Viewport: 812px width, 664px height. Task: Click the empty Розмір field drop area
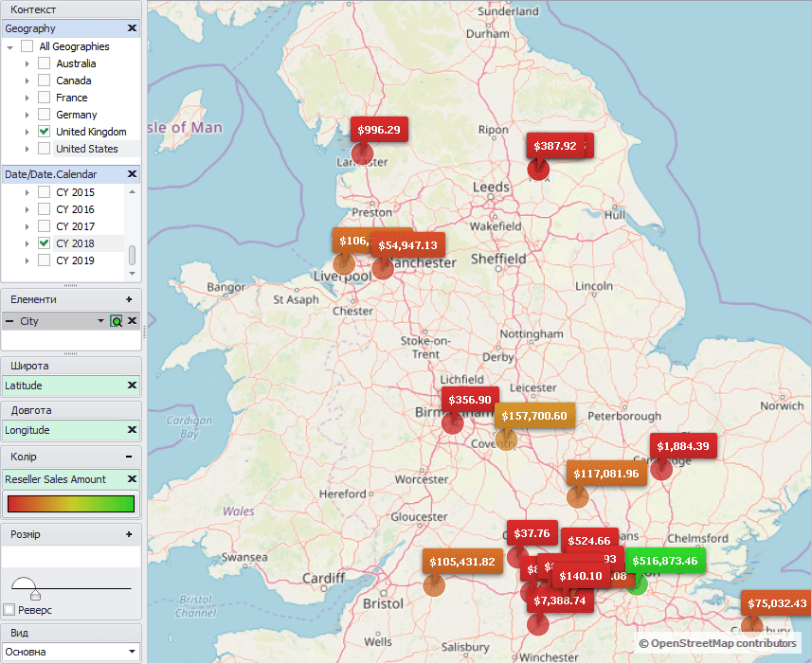tap(71, 556)
